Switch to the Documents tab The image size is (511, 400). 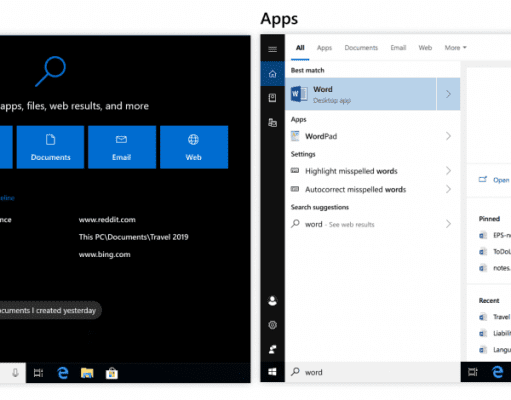[x=361, y=48]
